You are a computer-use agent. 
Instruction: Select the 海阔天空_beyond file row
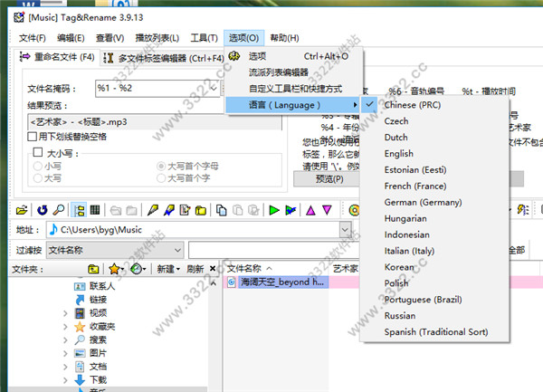282,282
